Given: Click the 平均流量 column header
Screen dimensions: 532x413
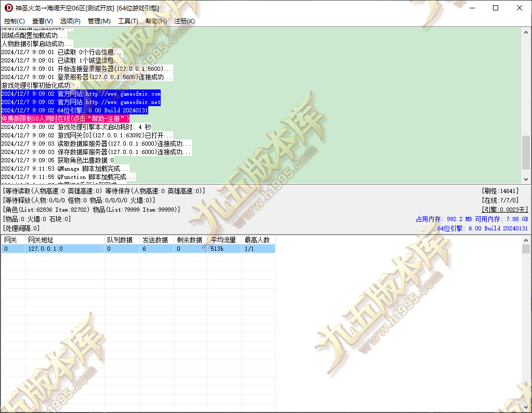Looking at the screenshot, I should pyautogui.click(x=225, y=240).
